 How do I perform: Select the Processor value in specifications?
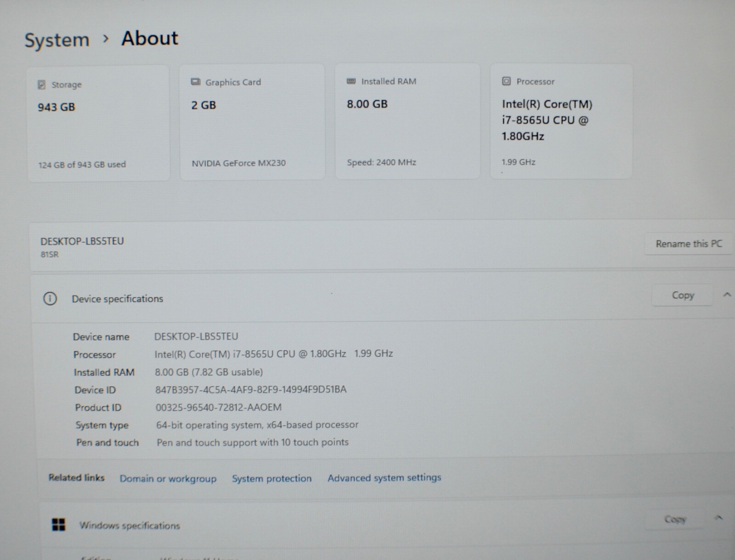click(274, 354)
